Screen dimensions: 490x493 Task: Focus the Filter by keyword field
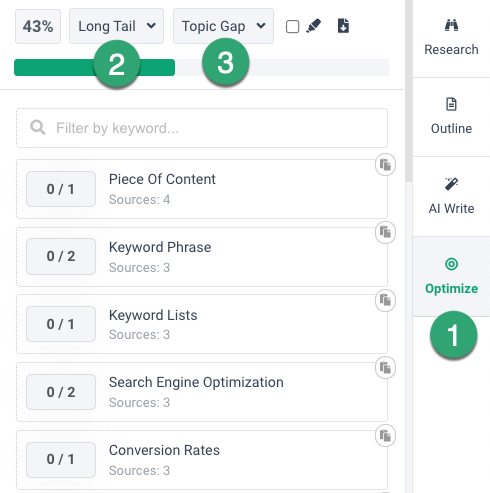coord(202,128)
